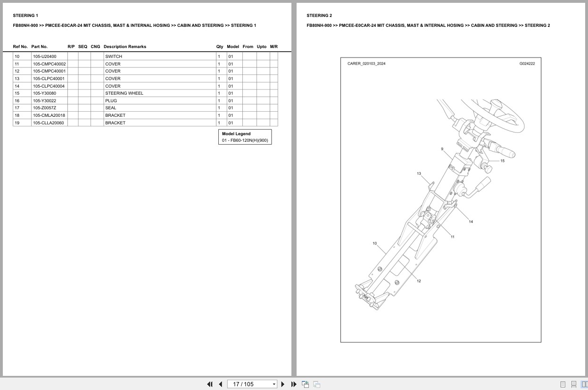Click callout number 14 on the diagram
The width and height of the screenshot is (588, 390).
(x=471, y=222)
